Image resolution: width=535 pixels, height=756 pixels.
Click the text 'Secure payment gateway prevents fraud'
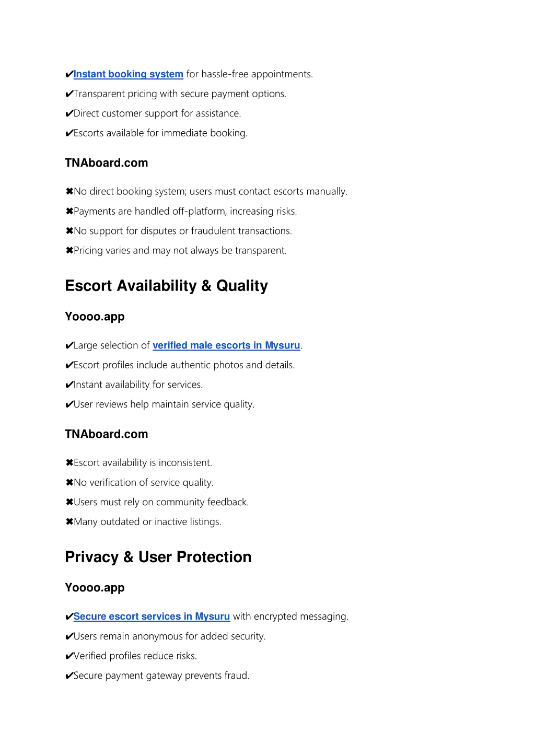[161, 676]
